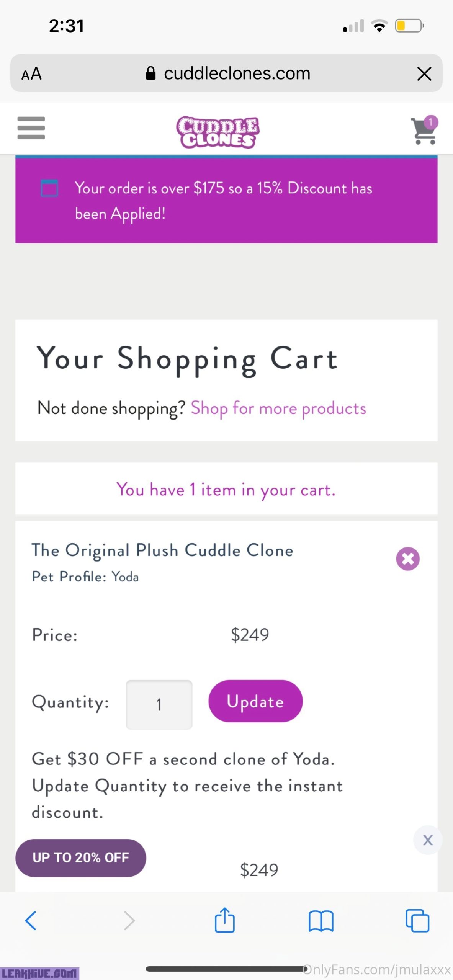Screen dimensions: 453x980
Task: Tap the cuddleclones.com address bar
Action: point(237,73)
